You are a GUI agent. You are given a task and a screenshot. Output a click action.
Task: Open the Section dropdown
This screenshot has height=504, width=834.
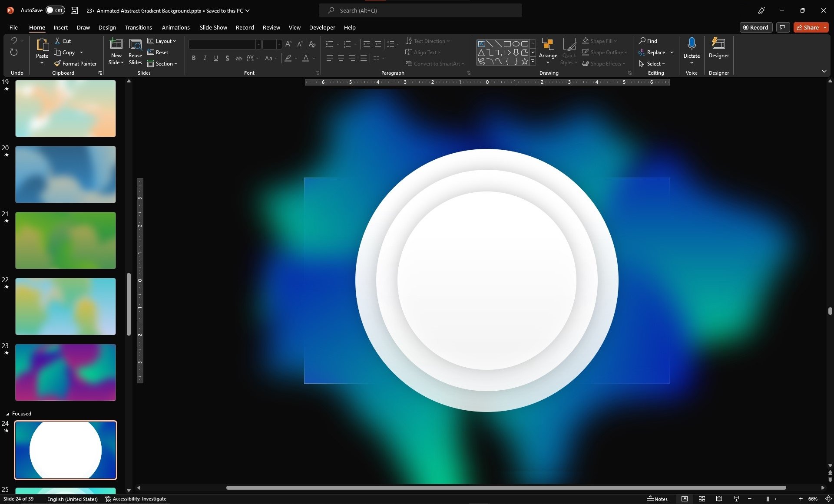(162, 63)
